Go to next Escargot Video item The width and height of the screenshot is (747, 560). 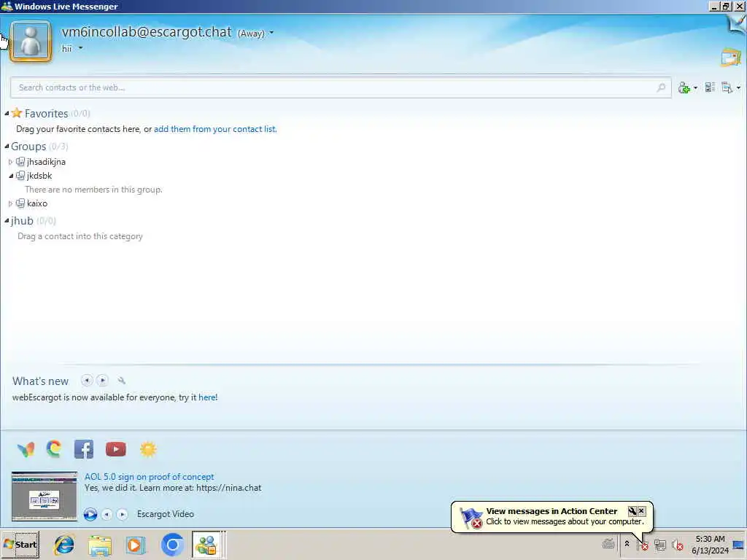pyautogui.click(x=122, y=514)
